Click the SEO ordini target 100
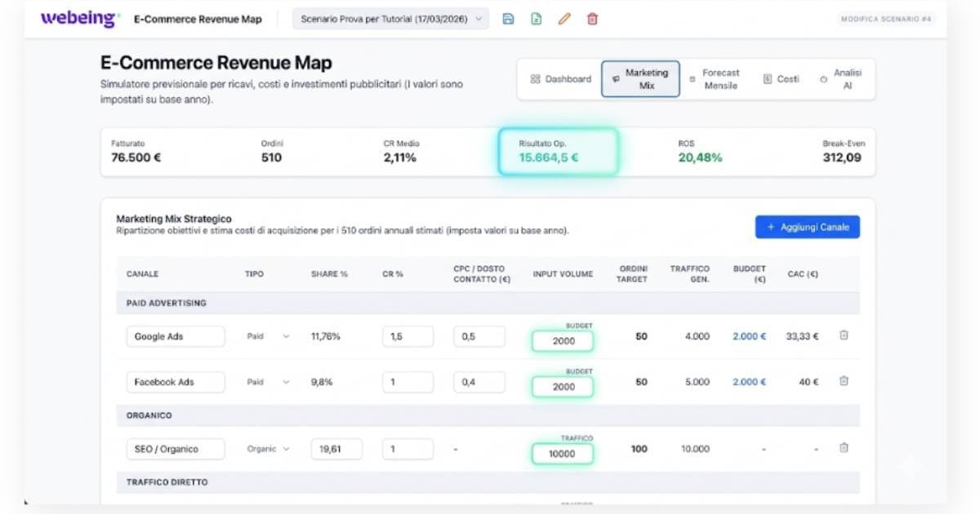Screen dimensions: 980x514 coord(639,449)
